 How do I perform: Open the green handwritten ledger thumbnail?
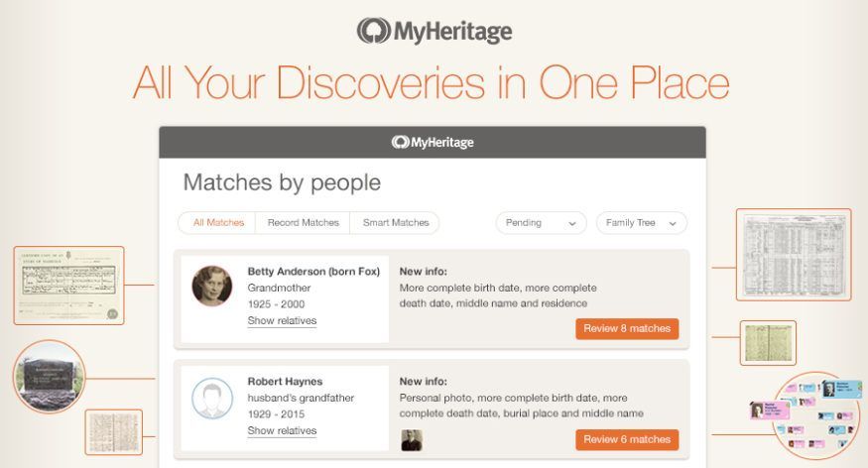[x=768, y=343]
